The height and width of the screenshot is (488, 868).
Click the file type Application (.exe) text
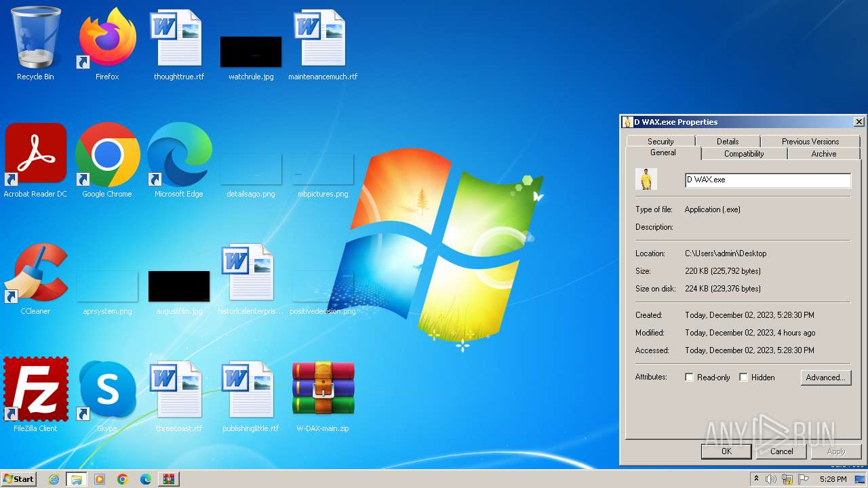(x=713, y=209)
